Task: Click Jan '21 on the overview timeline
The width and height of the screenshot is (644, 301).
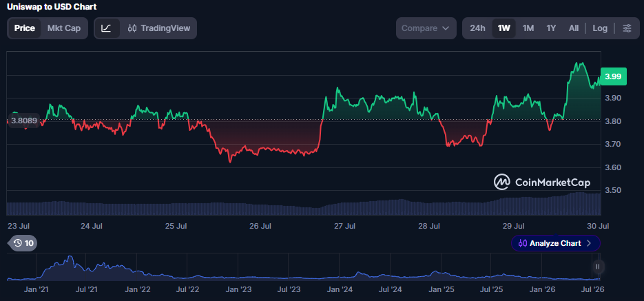Action: [36, 289]
